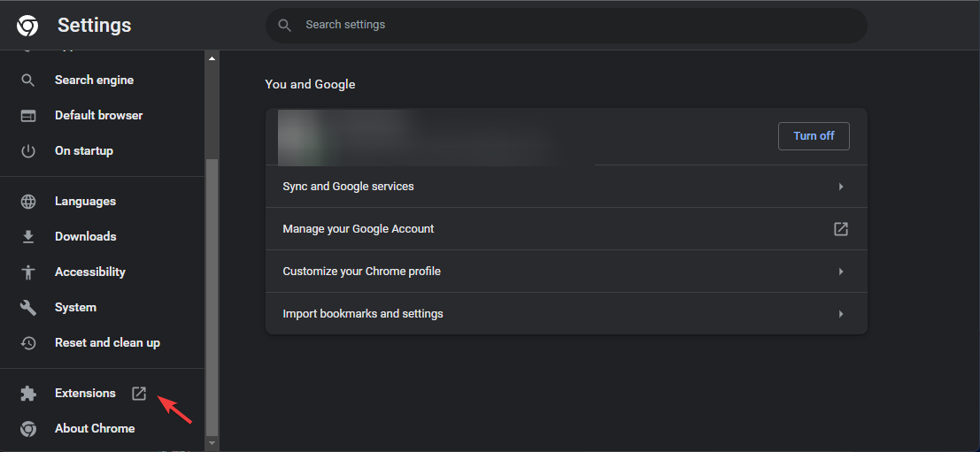This screenshot has height=452, width=980.
Task: Select the Accessibility menu label
Action: point(90,272)
